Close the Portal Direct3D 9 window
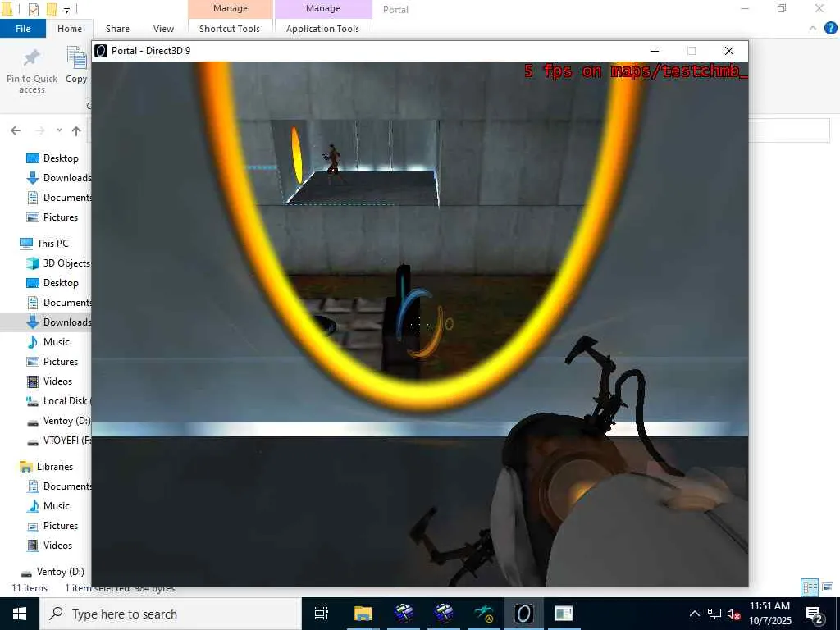This screenshot has height=630, width=840. tap(729, 51)
